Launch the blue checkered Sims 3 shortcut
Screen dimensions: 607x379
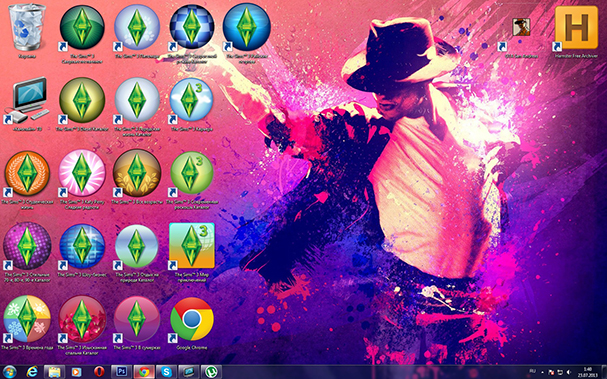click(x=192, y=26)
